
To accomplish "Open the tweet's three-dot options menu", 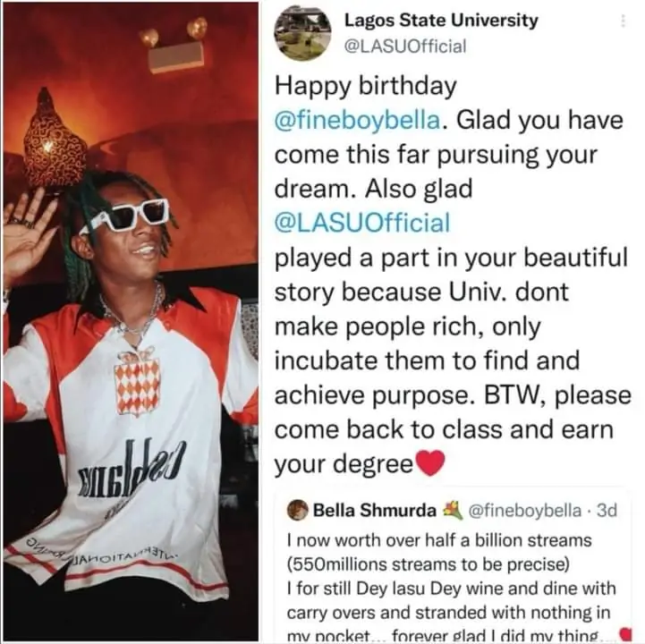I will tap(624, 21).
